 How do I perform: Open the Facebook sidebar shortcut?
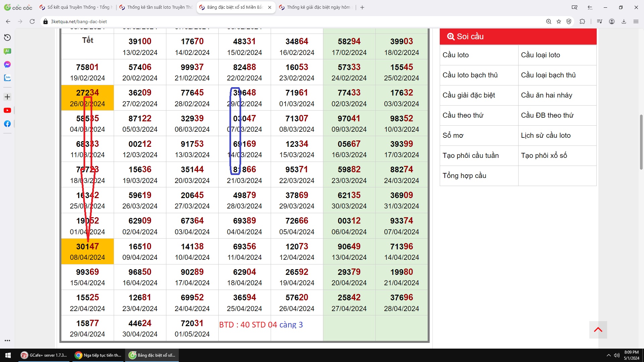click(7, 124)
